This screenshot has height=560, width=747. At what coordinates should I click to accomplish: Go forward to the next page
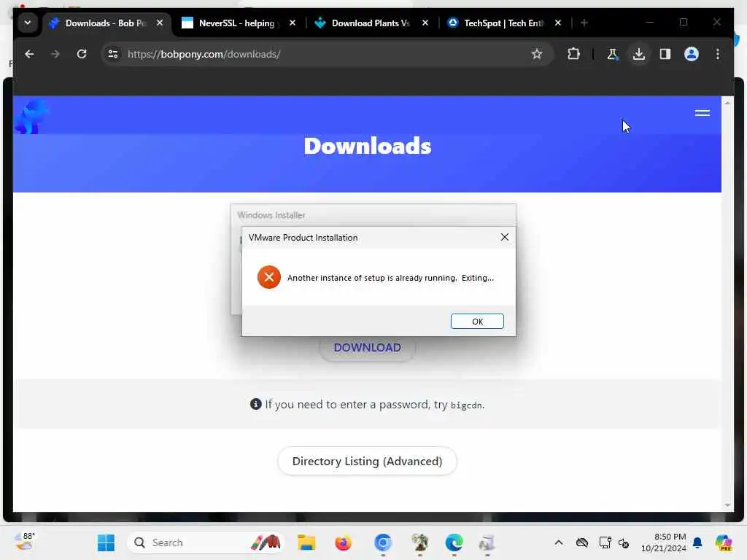coord(55,54)
